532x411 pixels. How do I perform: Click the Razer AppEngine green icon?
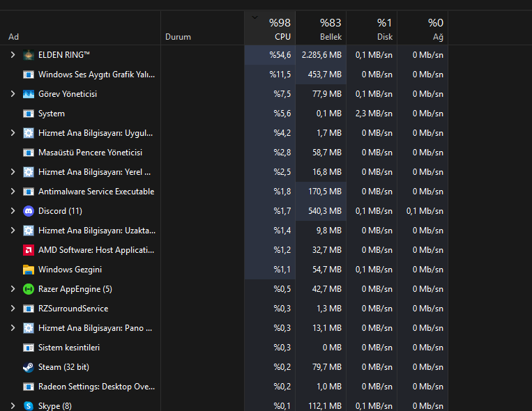[29, 289]
